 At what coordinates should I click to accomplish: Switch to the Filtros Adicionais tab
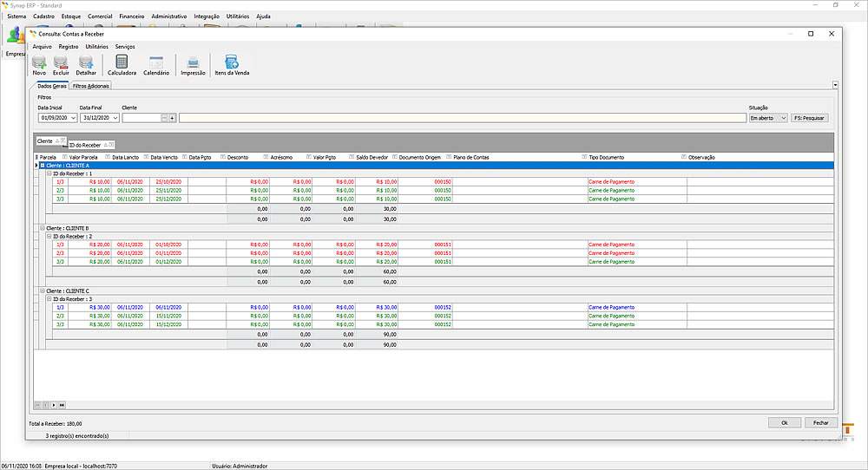[x=91, y=87]
